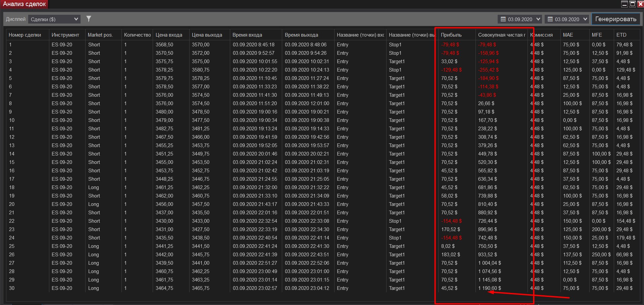Click trade number 17 in the first column
644x305 pixels.
tap(12, 179)
